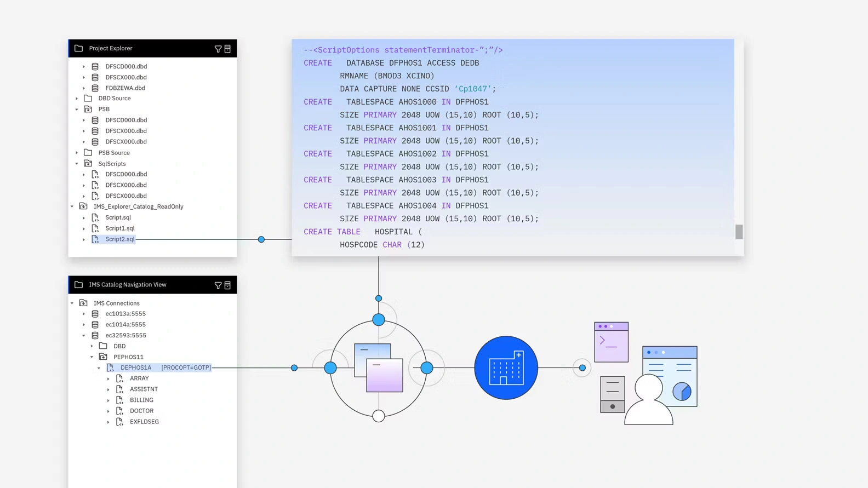Click the gray server storage icon

click(x=612, y=394)
